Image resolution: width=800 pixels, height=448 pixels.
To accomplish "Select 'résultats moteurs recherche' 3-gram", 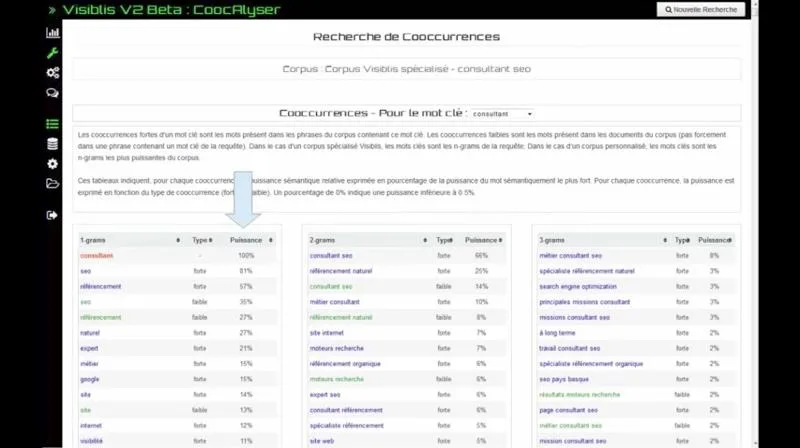I will tap(580, 394).
